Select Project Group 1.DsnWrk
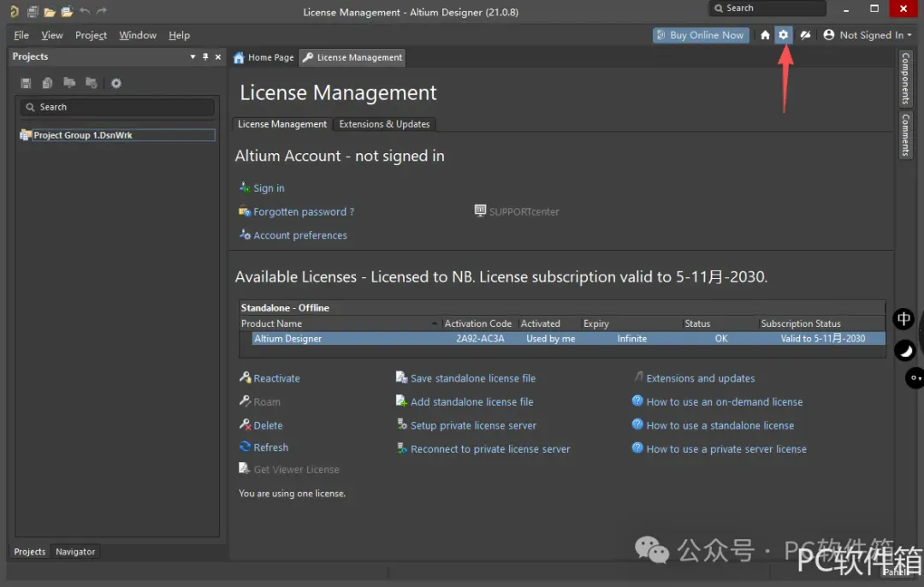The height and width of the screenshot is (587, 924). [x=117, y=135]
